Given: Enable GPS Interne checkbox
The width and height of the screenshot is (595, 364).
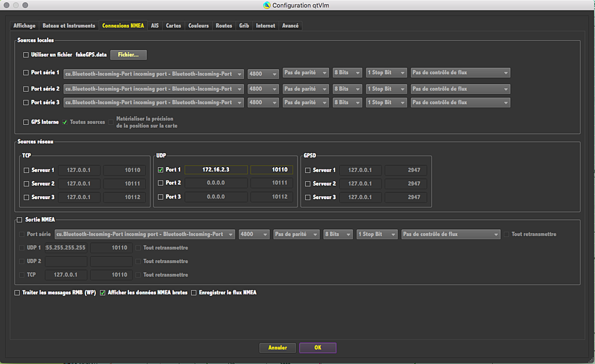Looking at the screenshot, I should (x=26, y=122).
